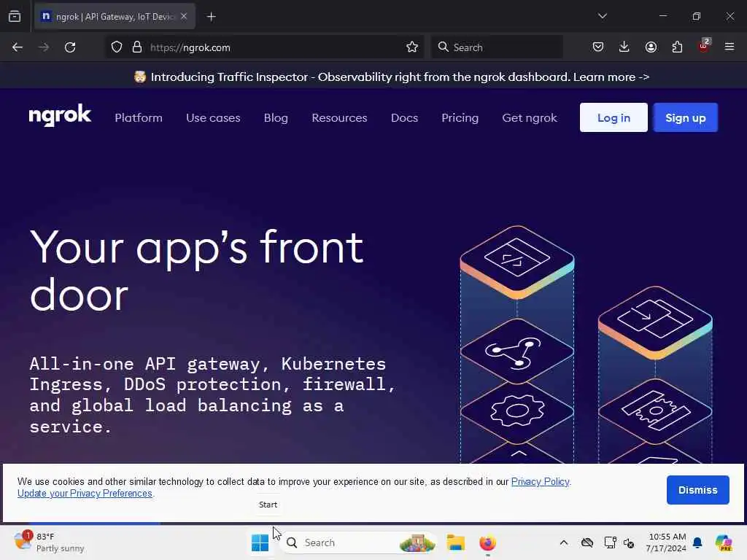Open Copilot preview icon in taskbar
This screenshot has width=747, height=560.
click(724, 542)
